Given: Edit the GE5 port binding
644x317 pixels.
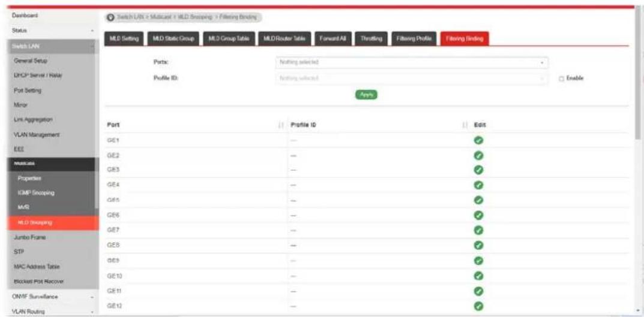Looking at the screenshot, I should 478,200.
